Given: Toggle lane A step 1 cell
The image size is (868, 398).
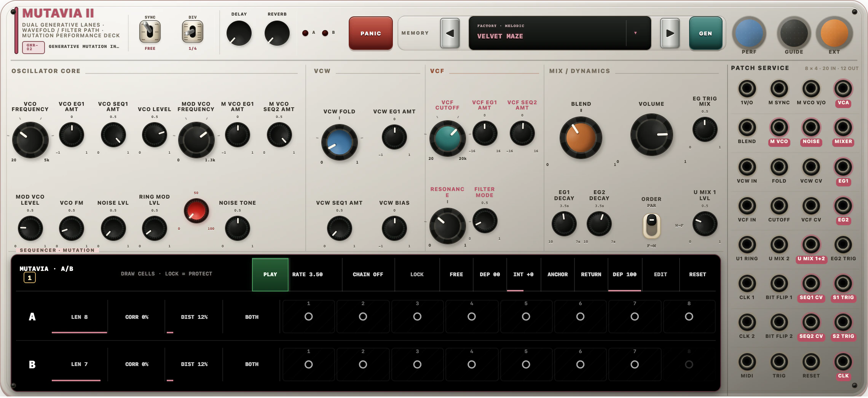Looking at the screenshot, I should coord(309,317).
